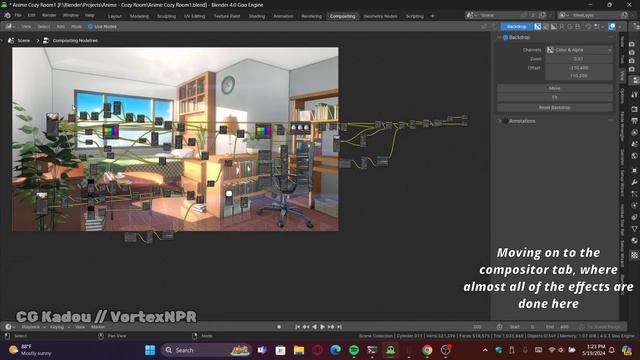Switch to the Sculpting workspace tab
The height and width of the screenshot is (360, 640).
pyautogui.click(x=167, y=16)
